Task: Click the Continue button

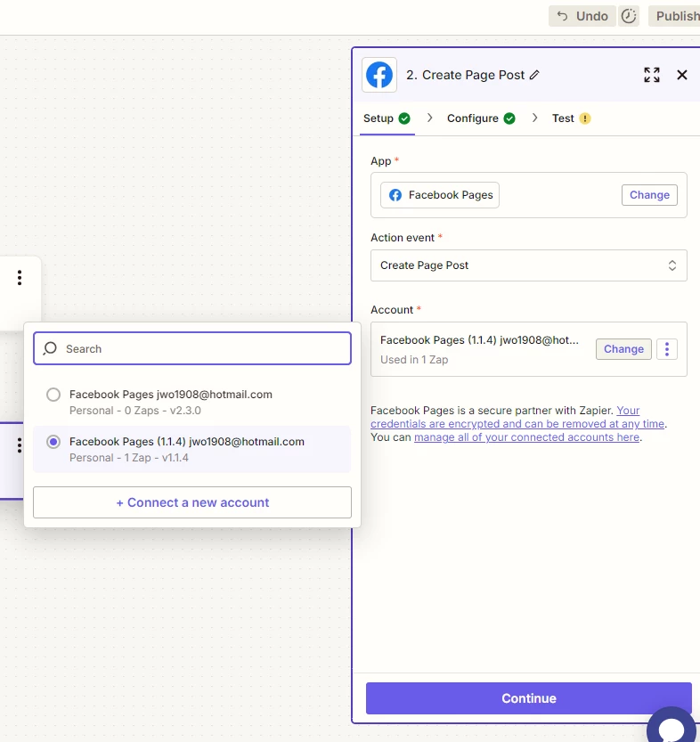Action: 529,698
